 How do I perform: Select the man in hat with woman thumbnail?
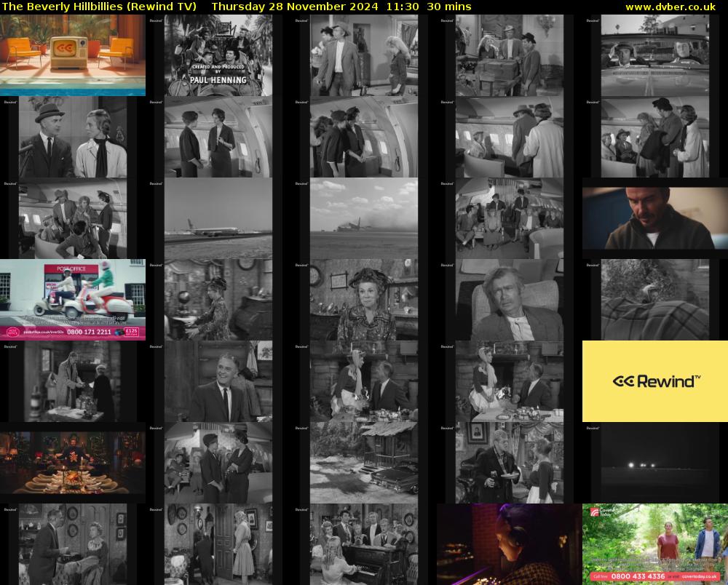(x=72, y=137)
